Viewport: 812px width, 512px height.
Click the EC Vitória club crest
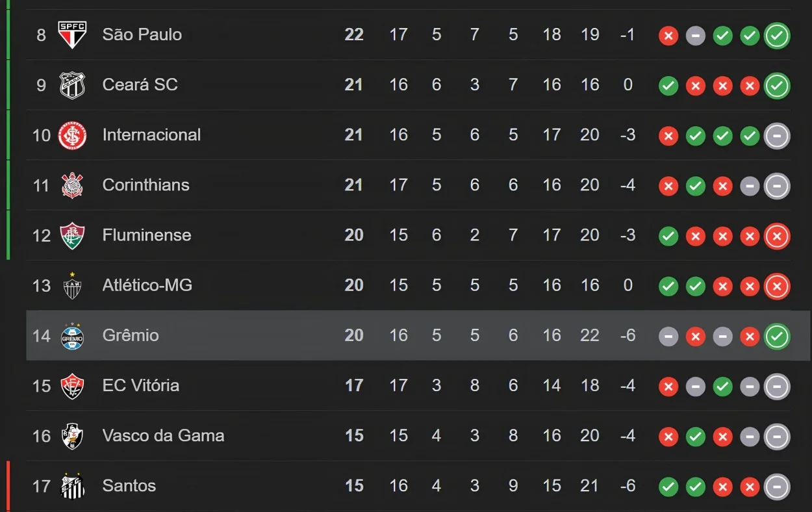click(x=72, y=386)
